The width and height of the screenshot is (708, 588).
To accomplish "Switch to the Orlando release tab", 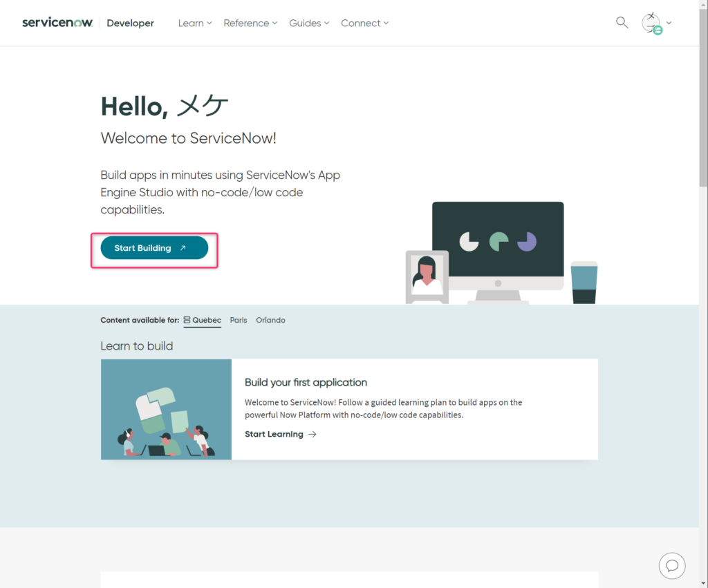I will (x=270, y=320).
